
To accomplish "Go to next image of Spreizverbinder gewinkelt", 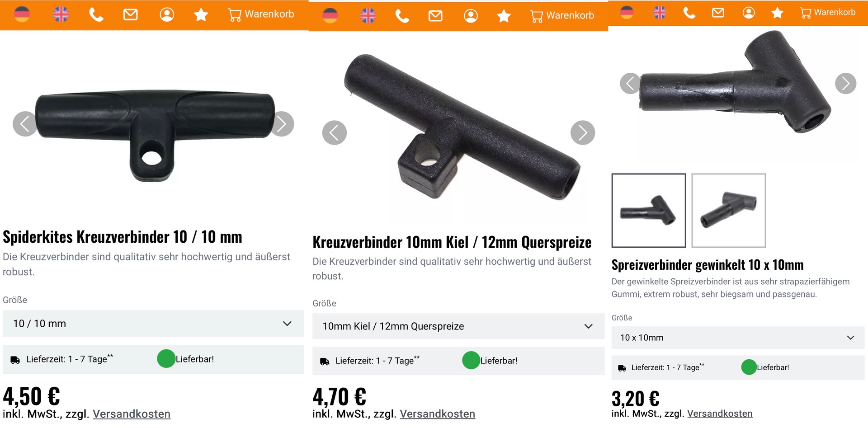I will click(x=845, y=83).
